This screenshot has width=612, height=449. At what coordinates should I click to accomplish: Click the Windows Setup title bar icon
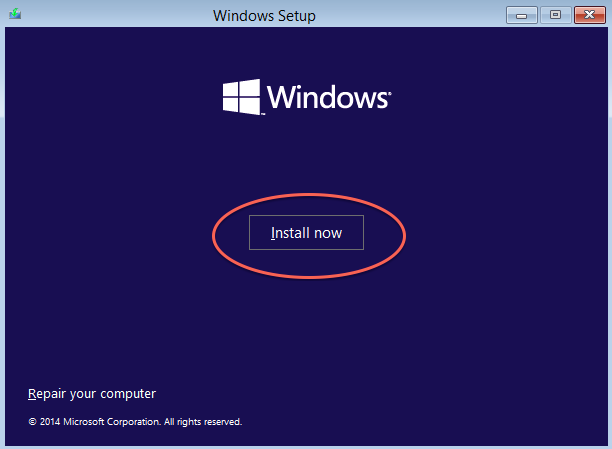click(x=15, y=14)
